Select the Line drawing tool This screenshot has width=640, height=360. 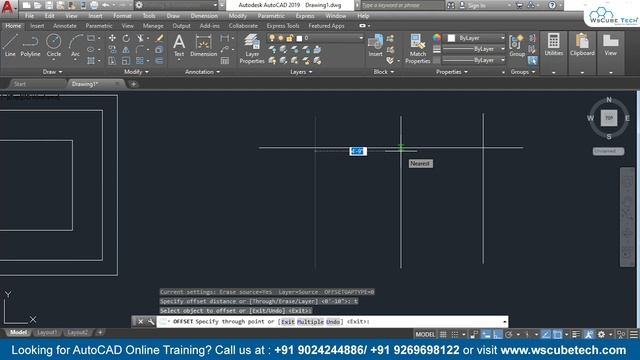pyautogui.click(x=10, y=45)
